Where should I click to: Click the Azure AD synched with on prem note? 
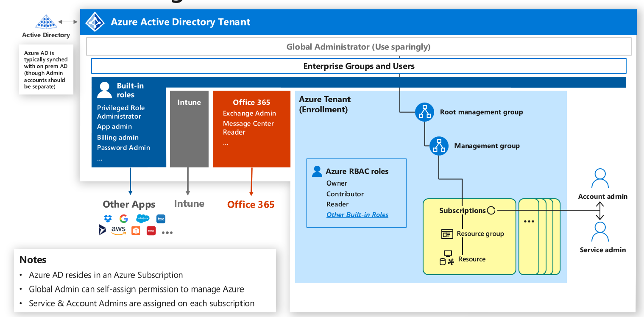tap(46, 69)
